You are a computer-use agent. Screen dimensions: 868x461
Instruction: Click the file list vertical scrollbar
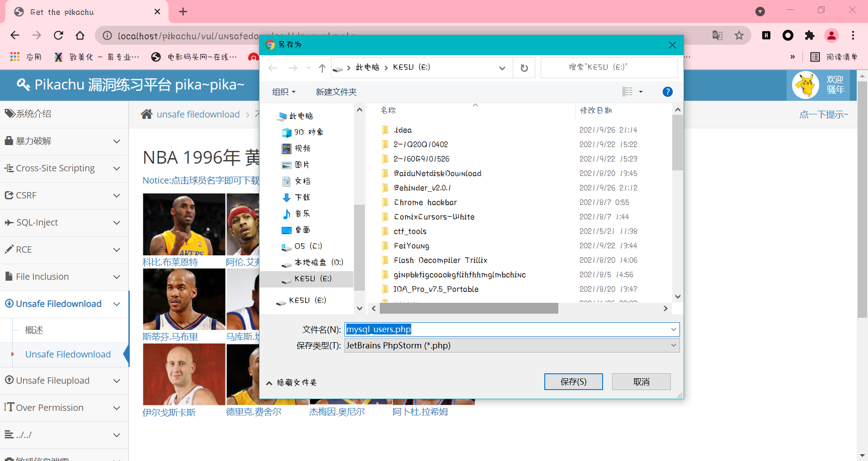pos(677,142)
